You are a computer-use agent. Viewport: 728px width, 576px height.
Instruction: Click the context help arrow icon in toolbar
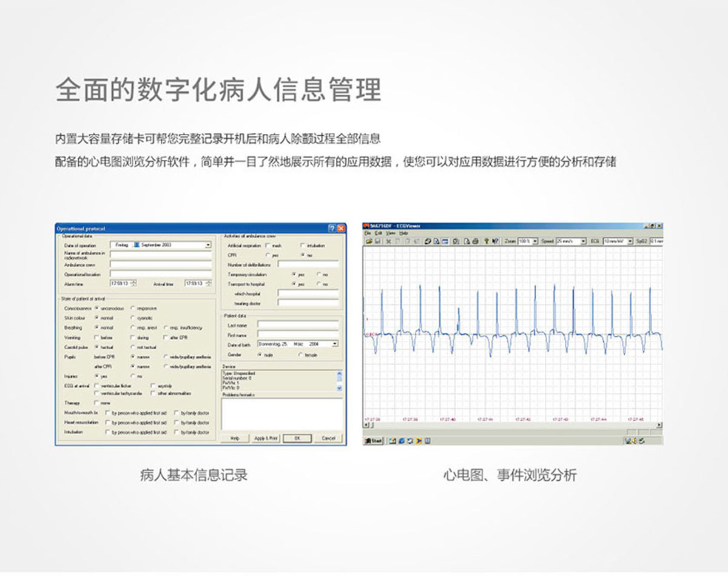tap(496, 241)
